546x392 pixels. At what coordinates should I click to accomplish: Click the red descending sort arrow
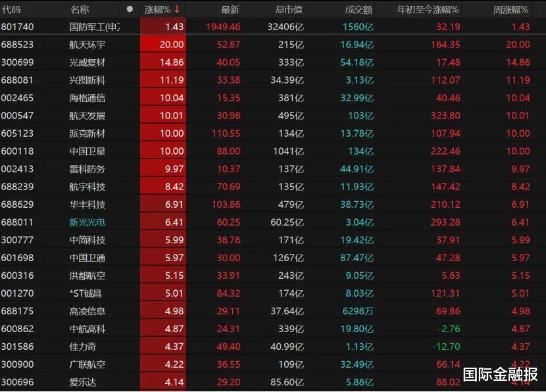176,9
